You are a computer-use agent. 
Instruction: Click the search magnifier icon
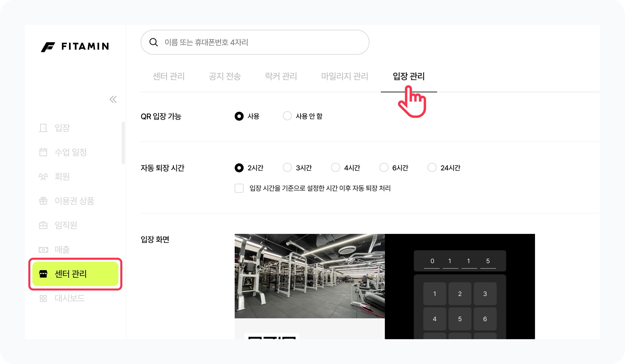[154, 42]
